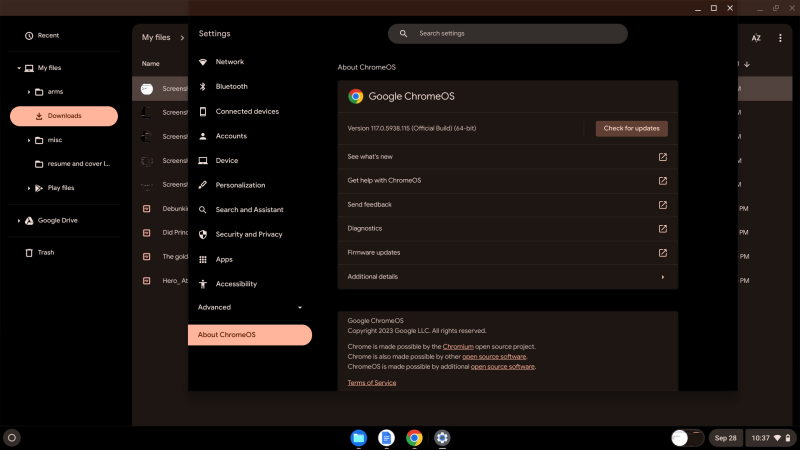This screenshot has width=800, height=450.
Task: Open Firmware updates external link icon
Action: 663,253
